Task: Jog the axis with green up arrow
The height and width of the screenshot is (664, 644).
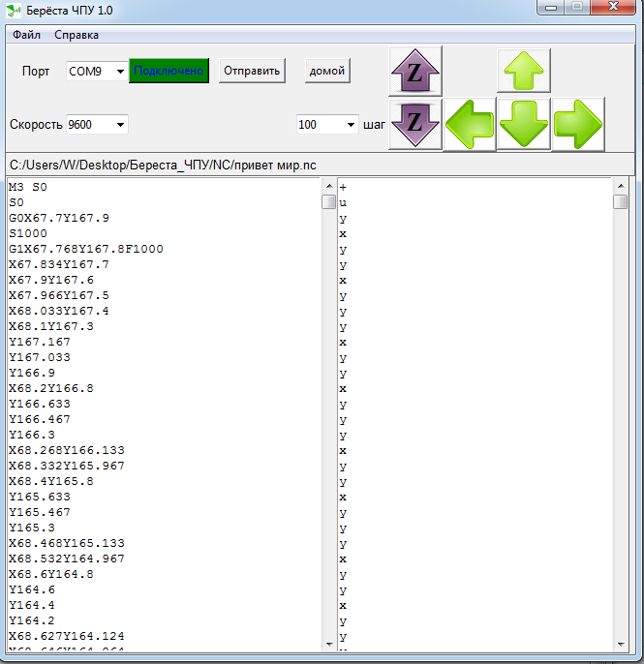Action: 524,71
